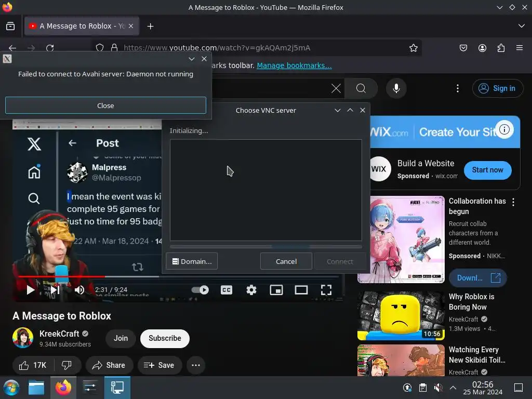Open the start menu on taskbar
The image size is (532, 399).
pos(11,388)
